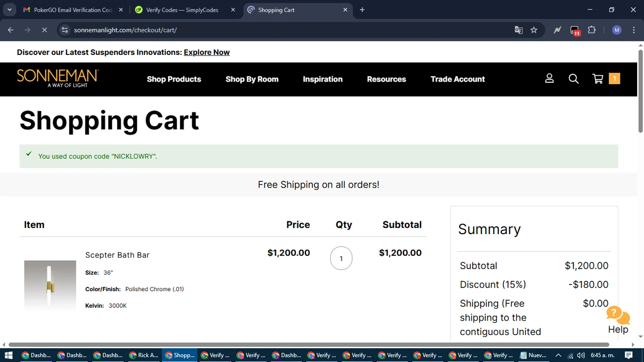Viewport: 644px width, 362px height.
Task: Open Chrome extensions puzzle menu
Action: point(592,30)
